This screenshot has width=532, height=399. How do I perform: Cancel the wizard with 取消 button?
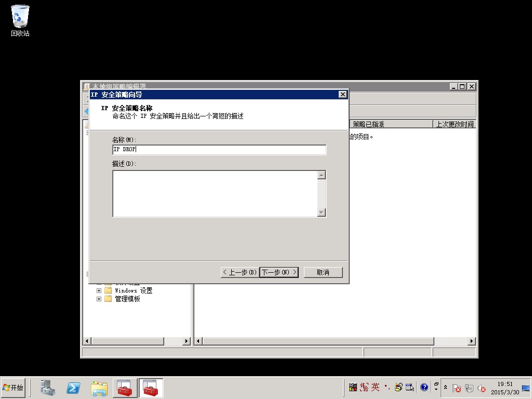click(323, 272)
